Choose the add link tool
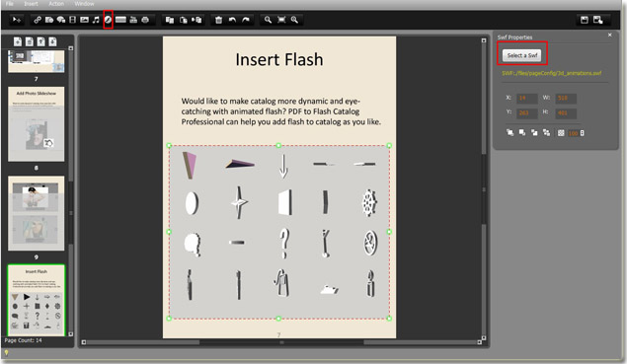627x364 pixels. click(x=38, y=20)
